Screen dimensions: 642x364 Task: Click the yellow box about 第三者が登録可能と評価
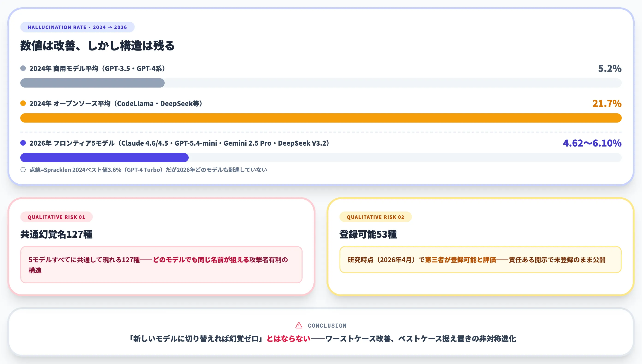point(480,259)
